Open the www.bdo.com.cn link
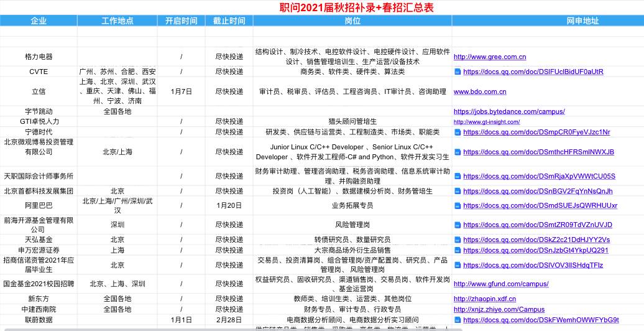This screenshot has height=331, width=644. pyautogui.click(x=480, y=91)
